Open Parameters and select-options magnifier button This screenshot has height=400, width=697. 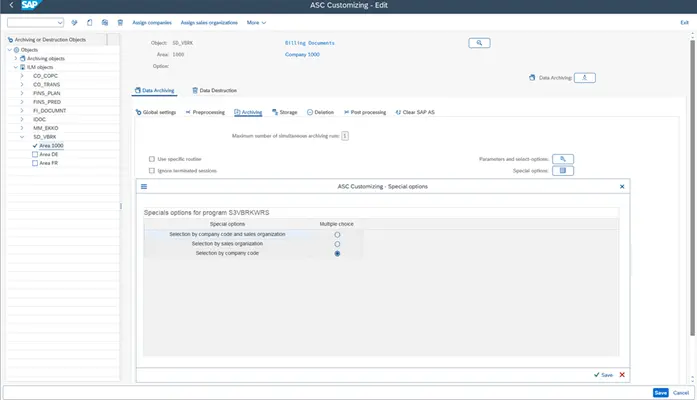coord(563,159)
